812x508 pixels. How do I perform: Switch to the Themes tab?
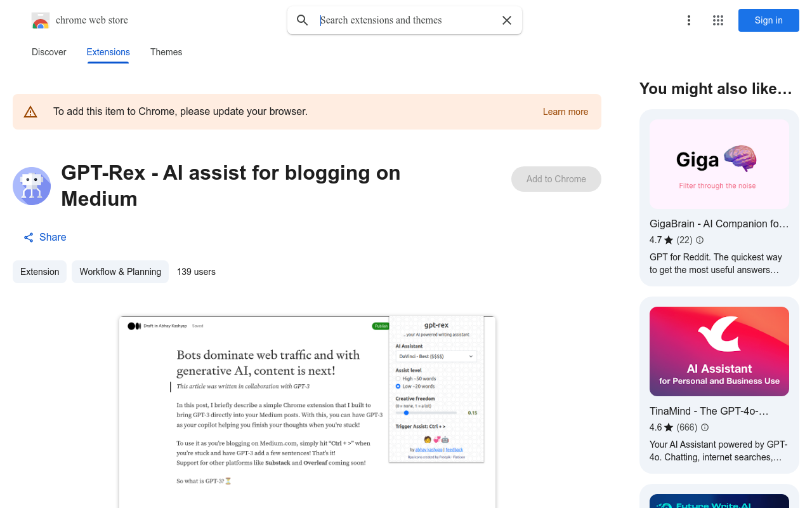(166, 52)
